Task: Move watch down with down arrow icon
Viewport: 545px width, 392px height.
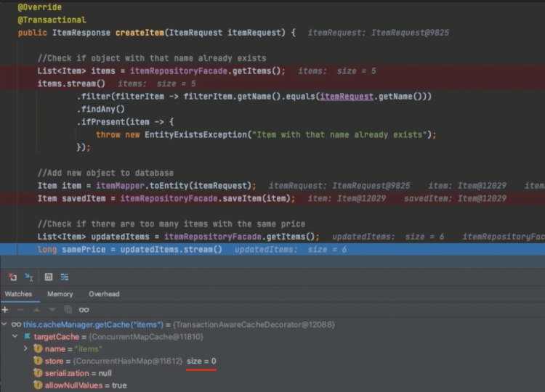Action: (x=52, y=310)
